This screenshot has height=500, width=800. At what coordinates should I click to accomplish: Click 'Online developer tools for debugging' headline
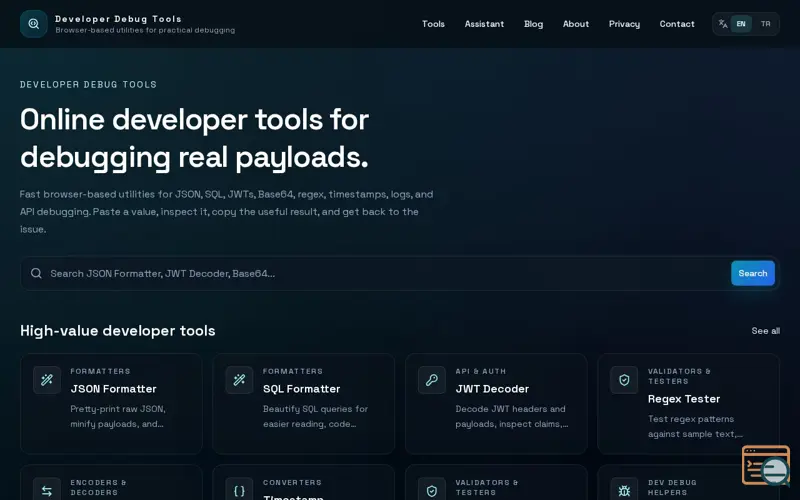coord(194,138)
